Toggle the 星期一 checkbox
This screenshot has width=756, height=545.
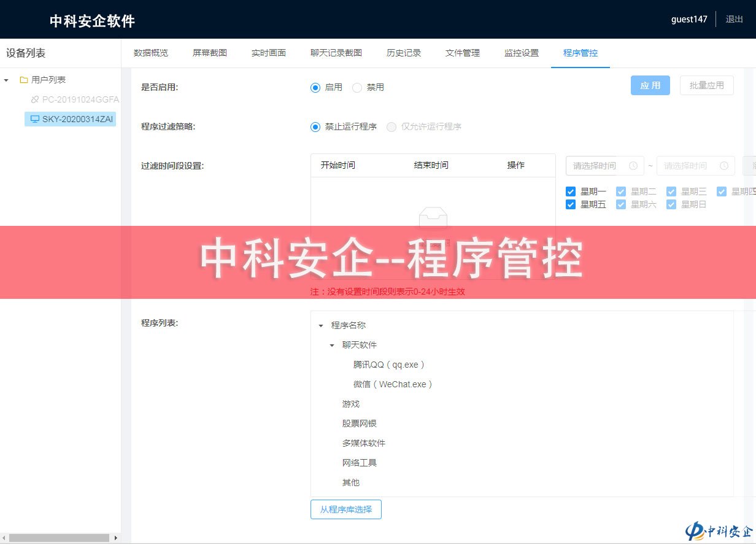(571, 191)
